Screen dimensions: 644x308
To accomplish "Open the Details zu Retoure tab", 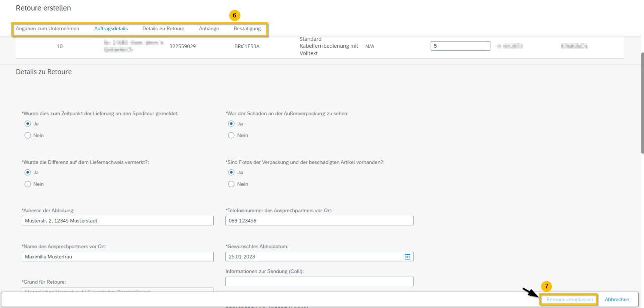I will point(163,29).
